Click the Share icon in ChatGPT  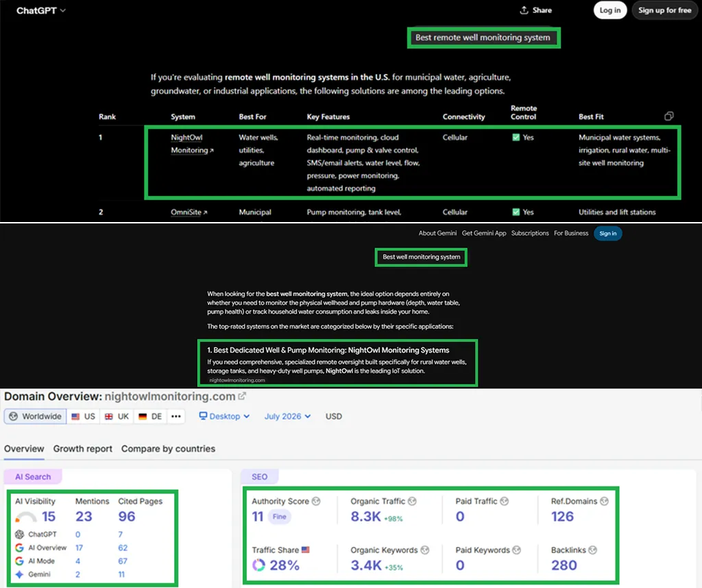tap(524, 10)
